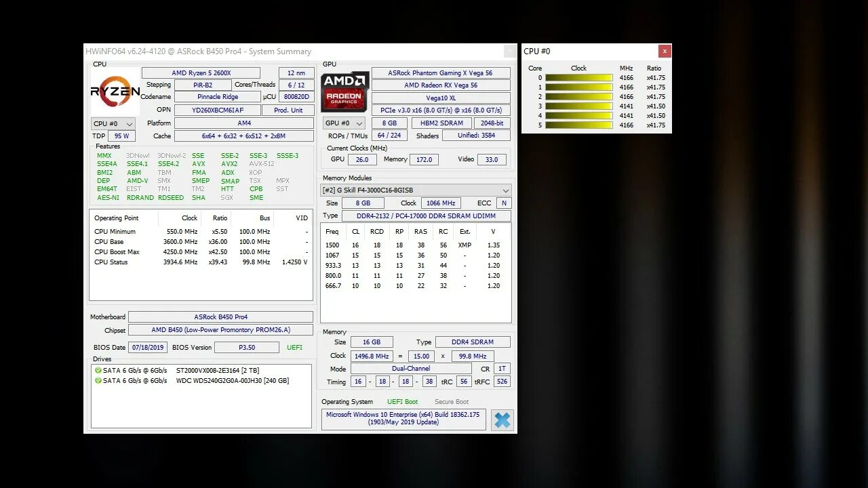Click the AM4 platform field
This screenshot has width=868, height=488.
[244, 123]
